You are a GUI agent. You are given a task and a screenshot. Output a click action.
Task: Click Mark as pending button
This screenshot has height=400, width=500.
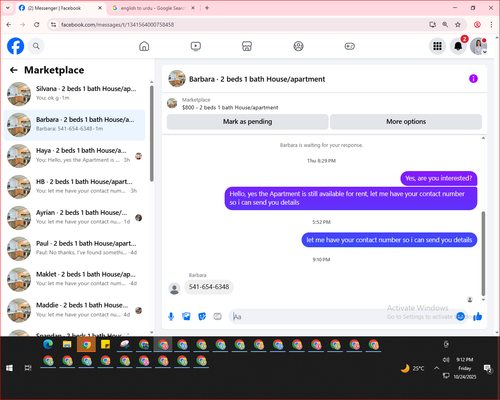[x=248, y=122]
